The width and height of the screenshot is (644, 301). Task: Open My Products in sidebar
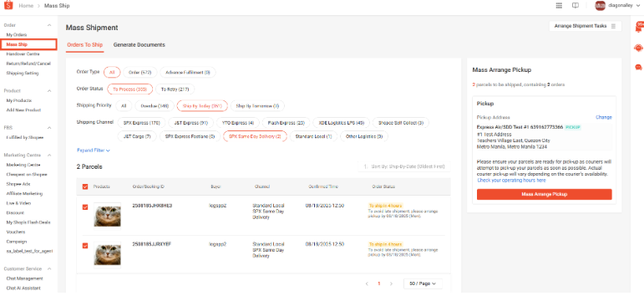coord(19,100)
